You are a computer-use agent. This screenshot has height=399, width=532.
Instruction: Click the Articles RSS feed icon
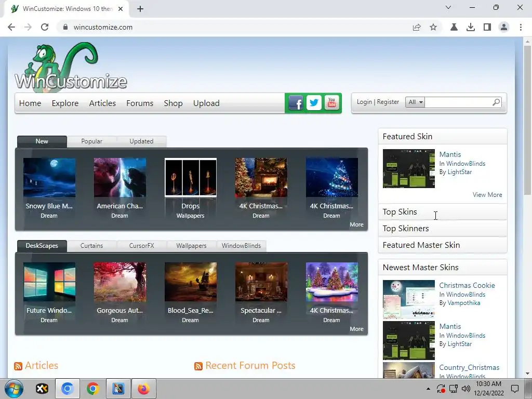[18, 366]
